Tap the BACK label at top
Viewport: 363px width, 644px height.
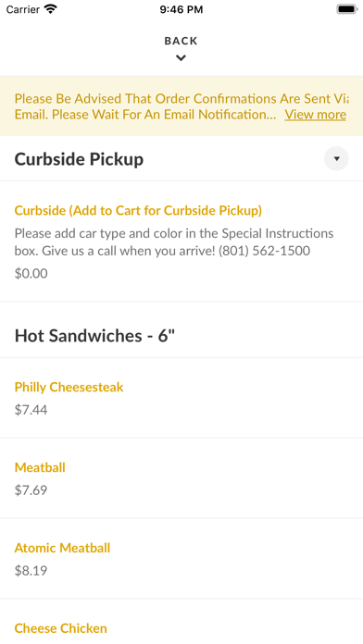(181, 41)
